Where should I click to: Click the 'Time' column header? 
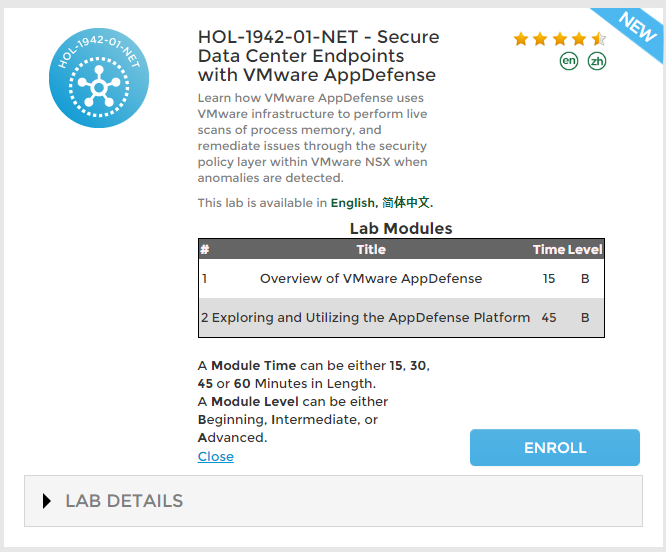click(x=548, y=249)
